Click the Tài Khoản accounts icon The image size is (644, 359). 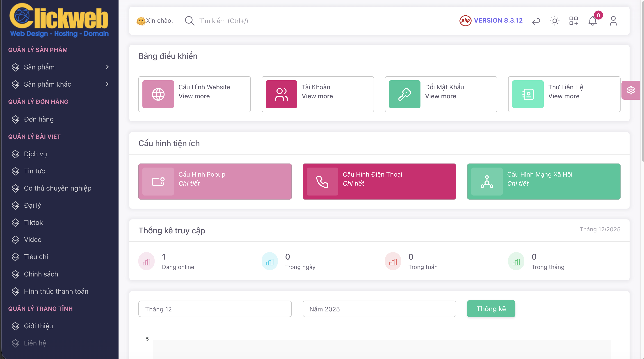coord(281,94)
